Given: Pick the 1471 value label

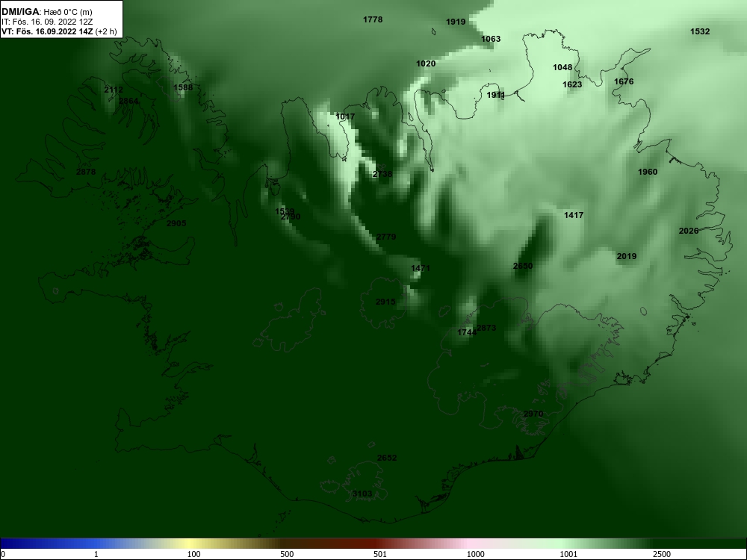Looking at the screenshot, I should (420, 268).
